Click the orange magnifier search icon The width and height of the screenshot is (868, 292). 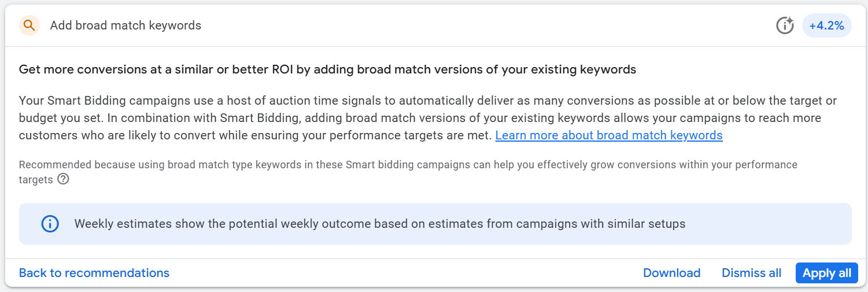pyautogui.click(x=29, y=25)
